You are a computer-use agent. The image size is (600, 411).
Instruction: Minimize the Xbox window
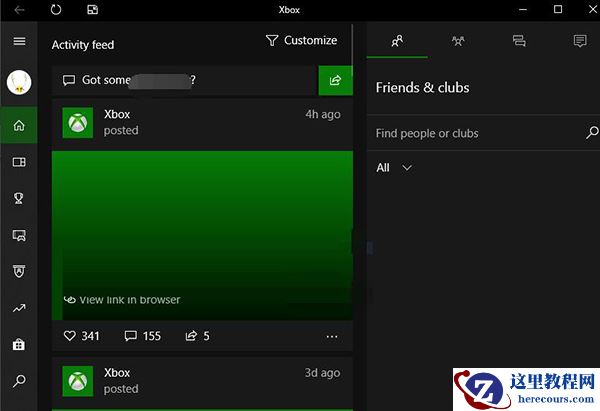[x=523, y=10]
